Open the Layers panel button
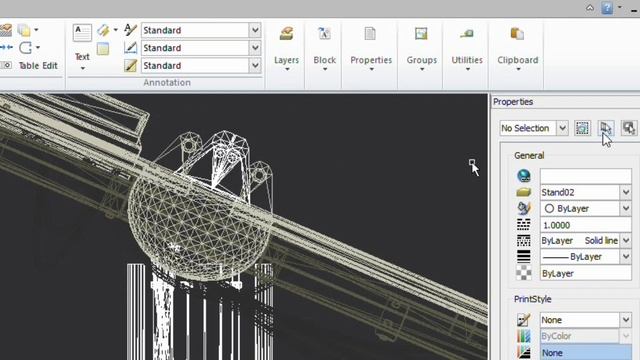Image resolution: width=640 pixels, height=360 pixels. (286, 49)
